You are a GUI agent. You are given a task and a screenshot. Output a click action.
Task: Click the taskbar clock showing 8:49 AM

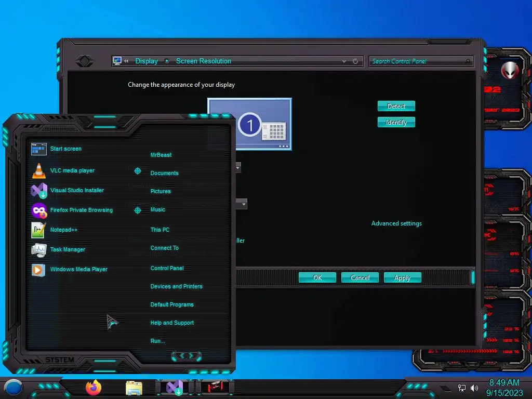(504, 383)
